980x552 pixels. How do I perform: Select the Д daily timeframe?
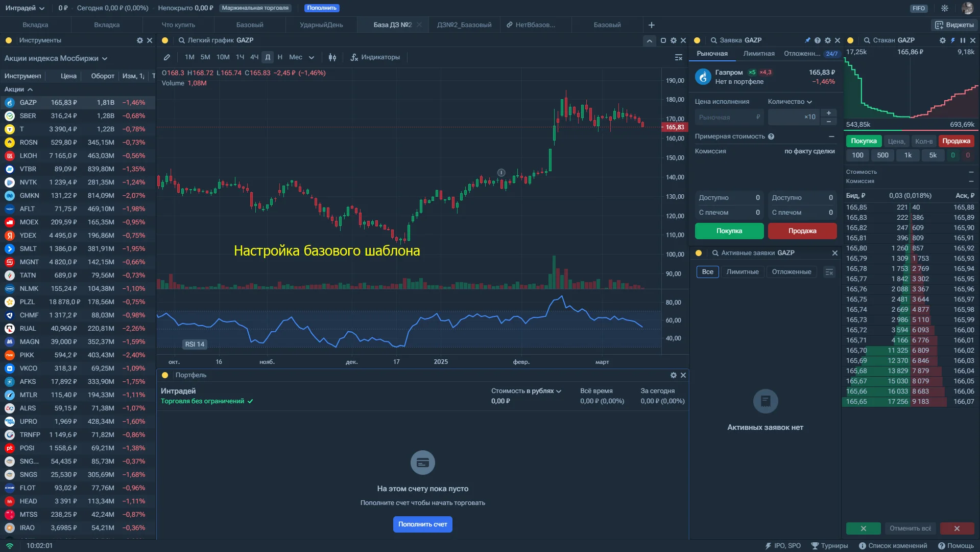point(268,57)
